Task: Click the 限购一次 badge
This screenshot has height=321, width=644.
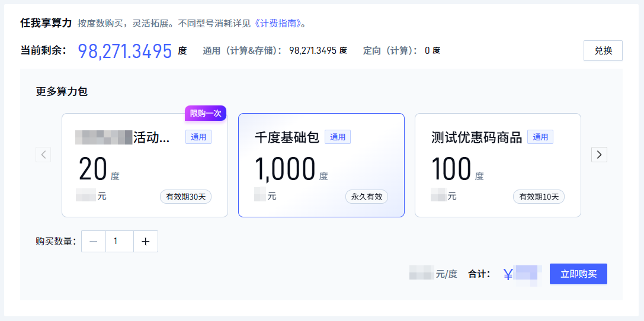Action: click(x=206, y=113)
